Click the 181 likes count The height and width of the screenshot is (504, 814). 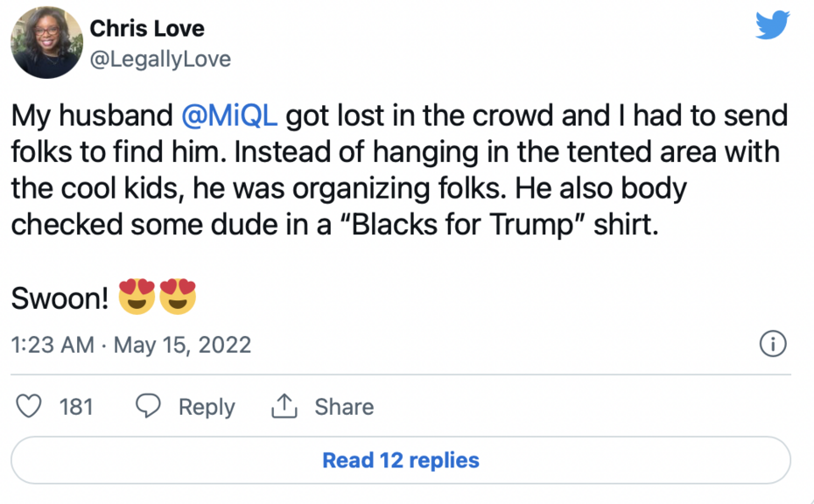pyautogui.click(x=76, y=406)
